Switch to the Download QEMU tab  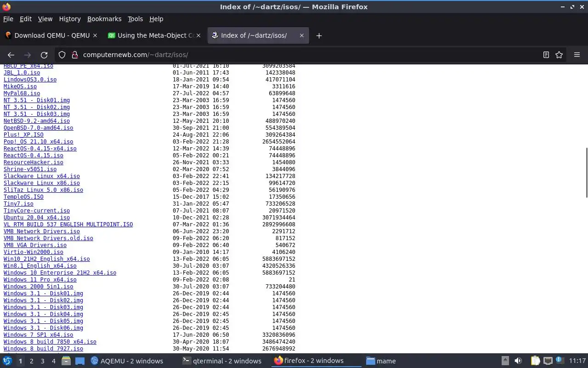click(x=51, y=35)
